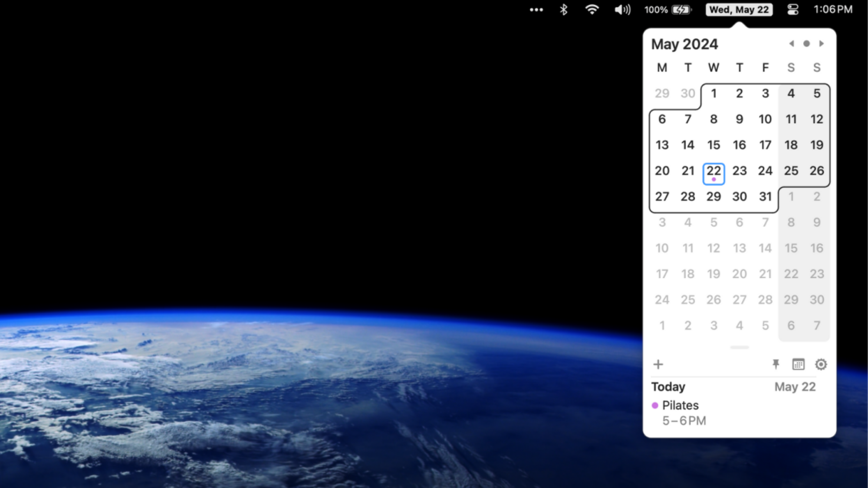The image size is (868, 488).
Task: Select May 30 in the calendar
Action: [740, 197]
